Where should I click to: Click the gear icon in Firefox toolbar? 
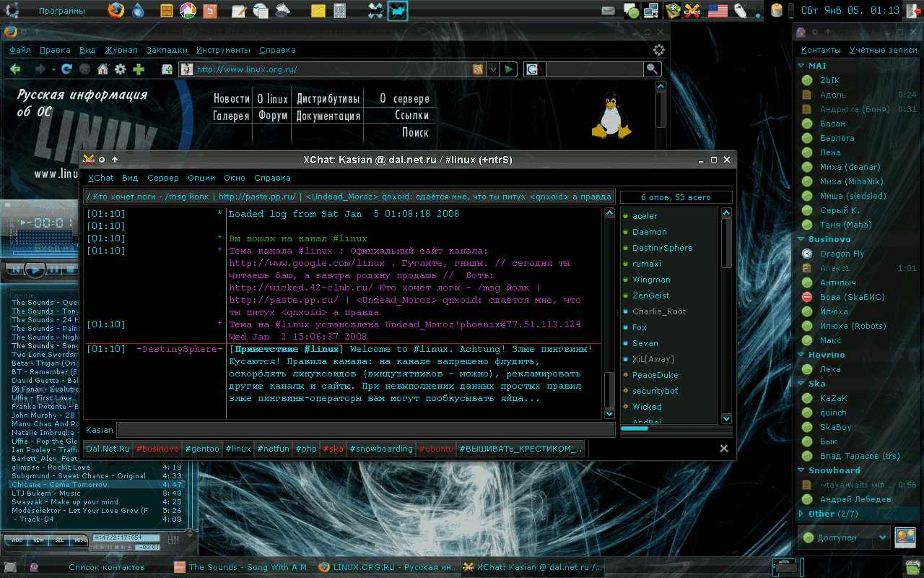pos(120,69)
